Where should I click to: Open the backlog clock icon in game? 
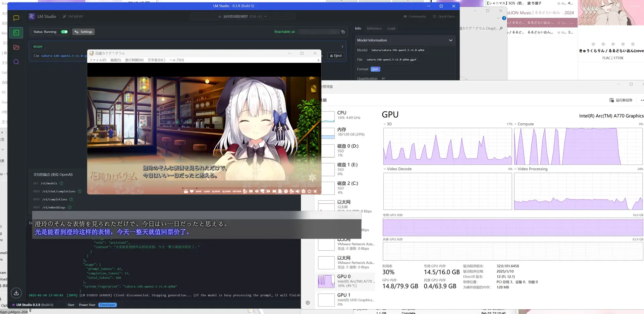286,191
